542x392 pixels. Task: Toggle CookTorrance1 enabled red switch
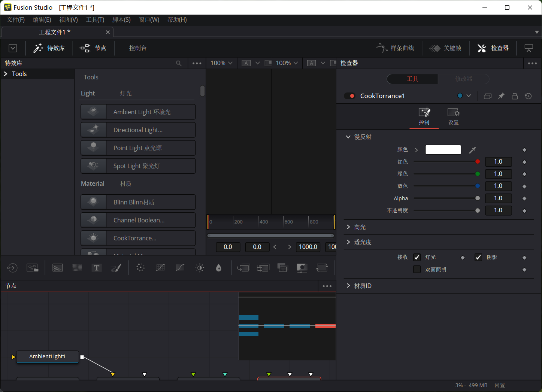(349, 96)
